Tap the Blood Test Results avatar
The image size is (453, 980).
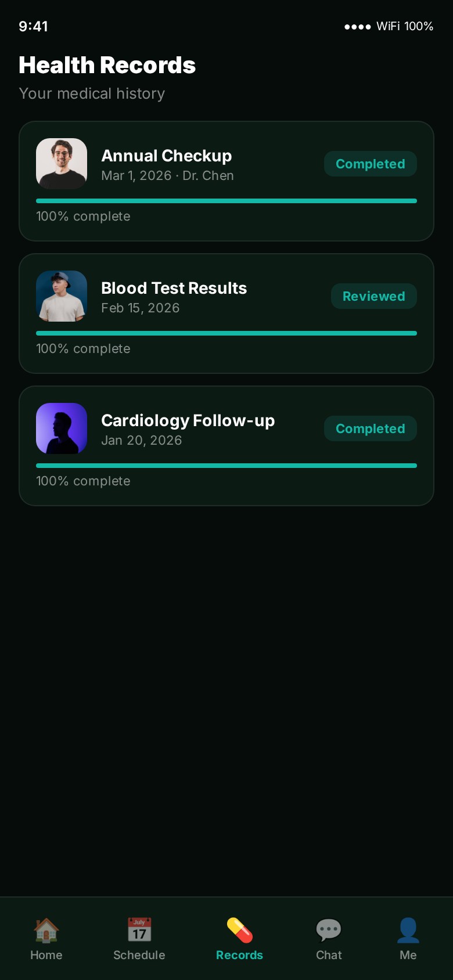tap(62, 296)
